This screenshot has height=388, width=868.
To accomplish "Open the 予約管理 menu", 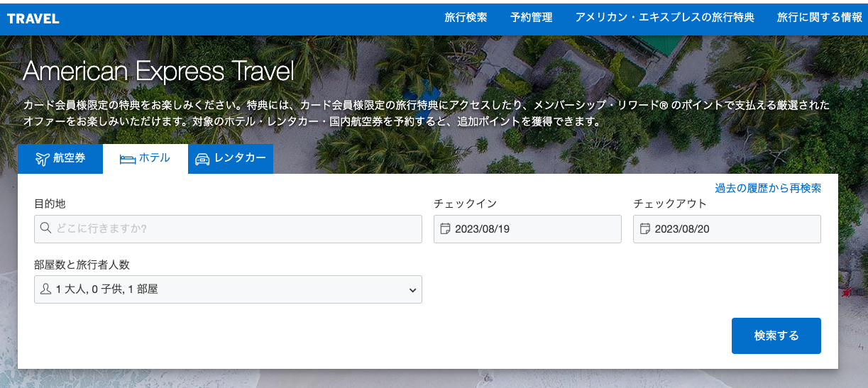I will point(531,18).
